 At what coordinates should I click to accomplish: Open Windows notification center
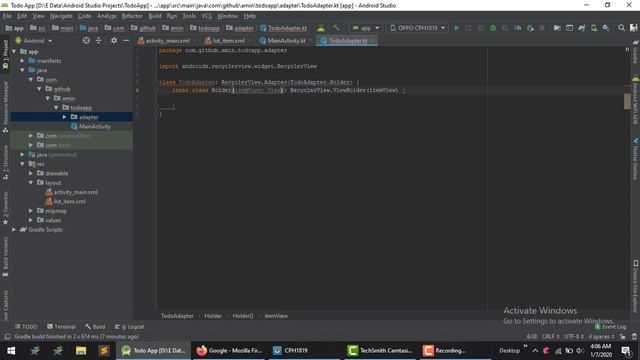coord(626,351)
